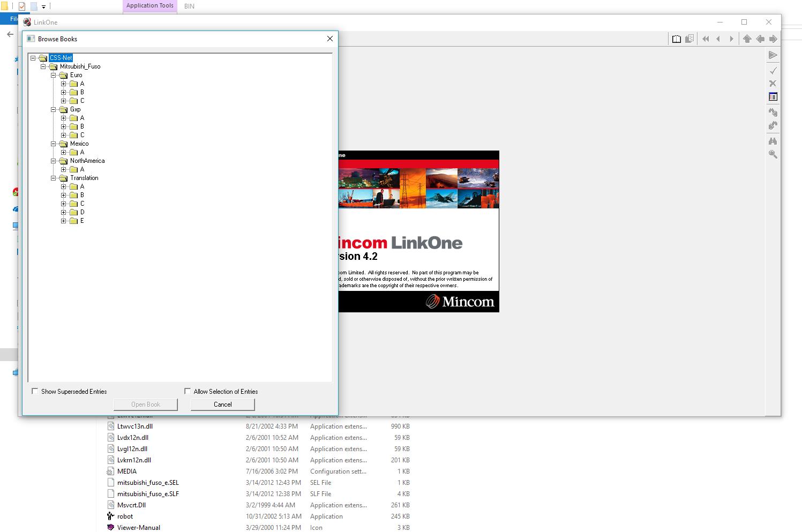Go to next page with single right triangle

click(731, 39)
